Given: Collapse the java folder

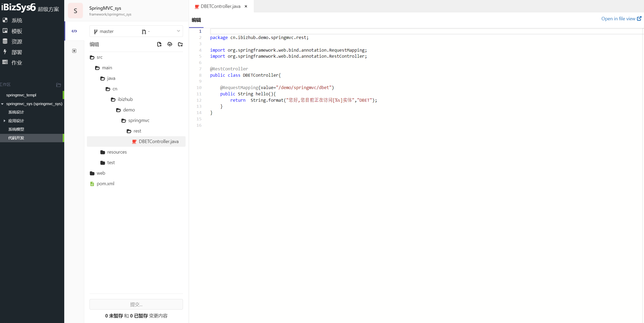Looking at the screenshot, I should (103, 78).
